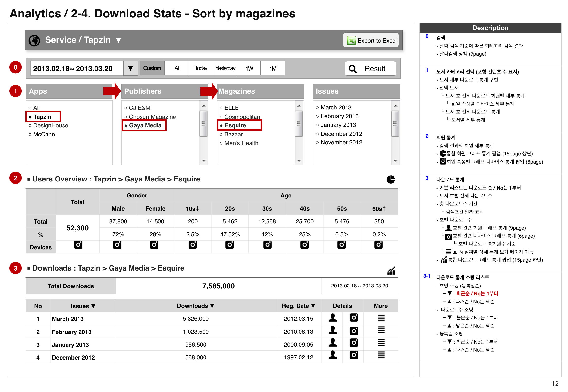Open More list icon for December 2012
This screenshot has height=392, width=568.
[x=381, y=355]
